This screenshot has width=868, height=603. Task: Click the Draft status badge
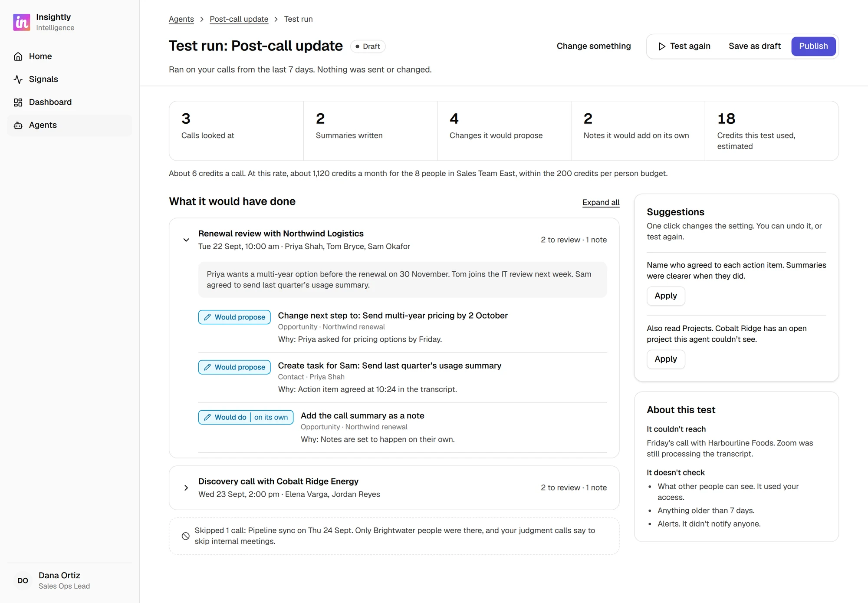(x=368, y=46)
